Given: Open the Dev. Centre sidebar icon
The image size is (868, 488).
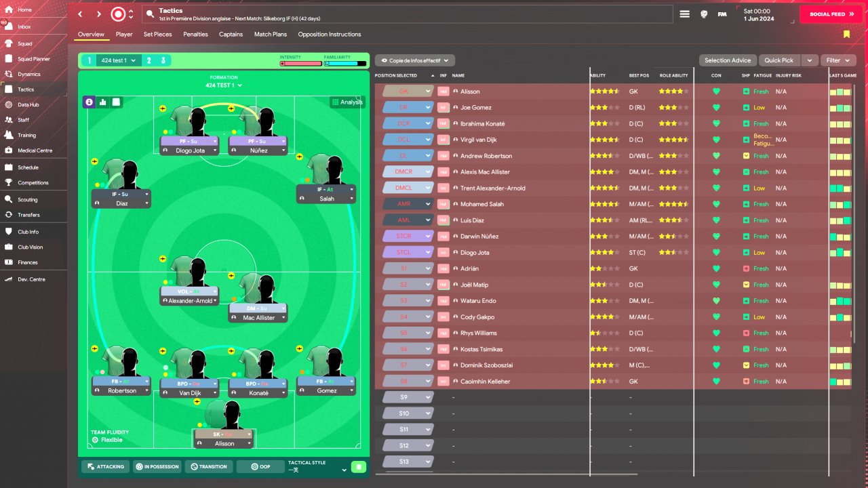Looking at the screenshot, I should coord(9,279).
